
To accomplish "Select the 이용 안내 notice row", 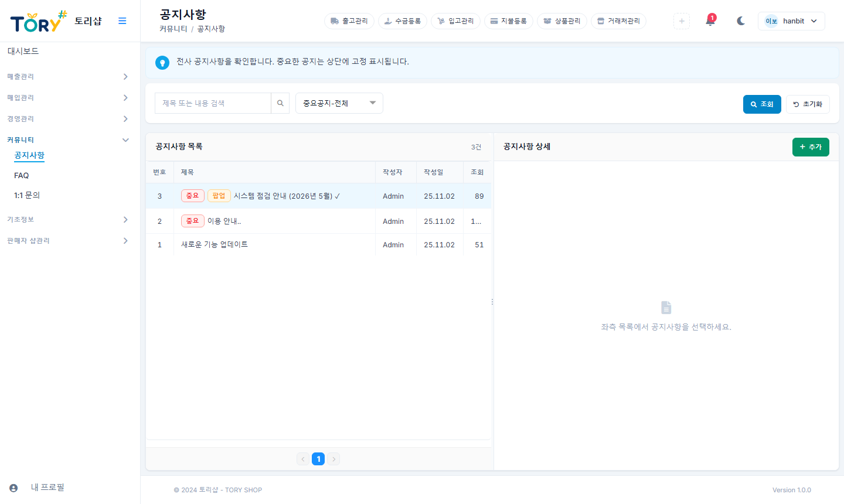I will click(319, 222).
